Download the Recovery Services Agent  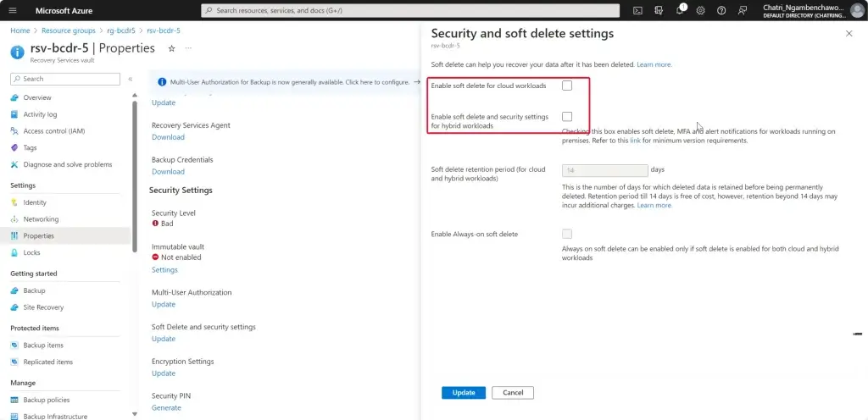tap(169, 137)
